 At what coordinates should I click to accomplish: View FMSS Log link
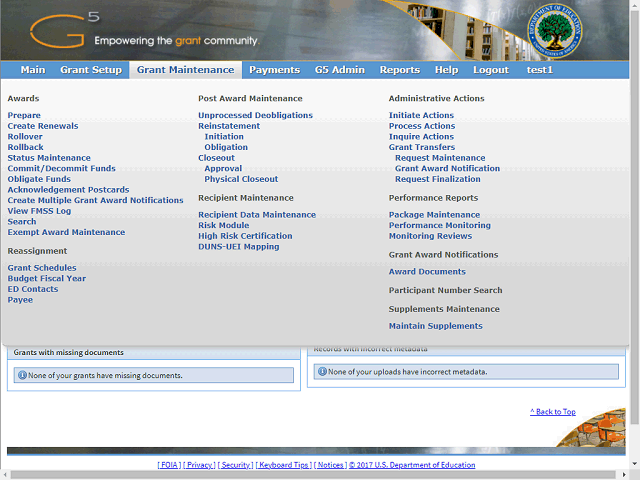(39, 211)
